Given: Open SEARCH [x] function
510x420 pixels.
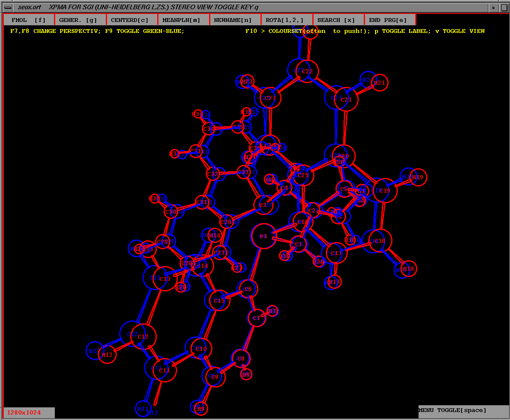Looking at the screenshot, I should tap(338, 20).
